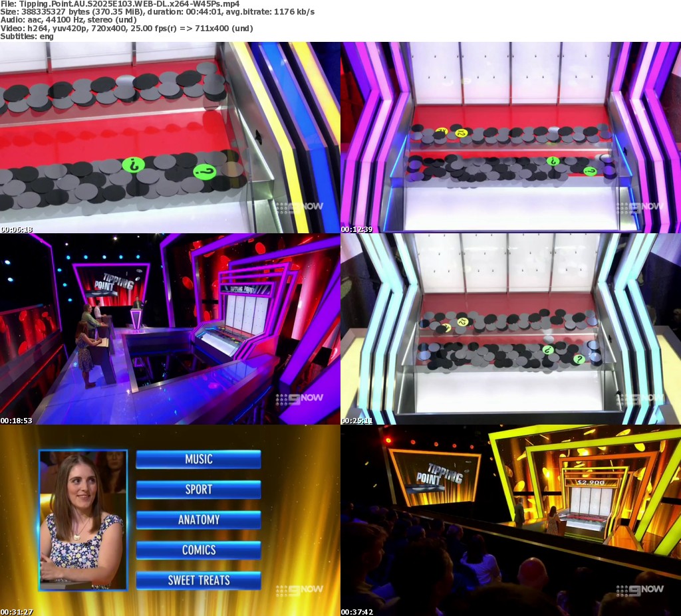Viewport: 681px width, 616px height.
Task: Select the SPORT category bar
Action: pyautogui.click(x=198, y=490)
